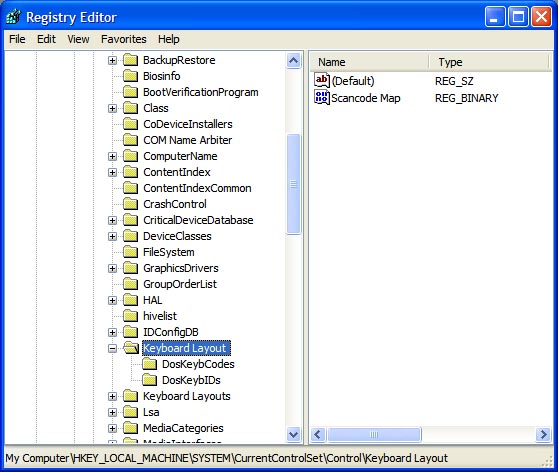This screenshot has width=558, height=472.
Task: Select the (Default) value name
Action: tap(353, 81)
